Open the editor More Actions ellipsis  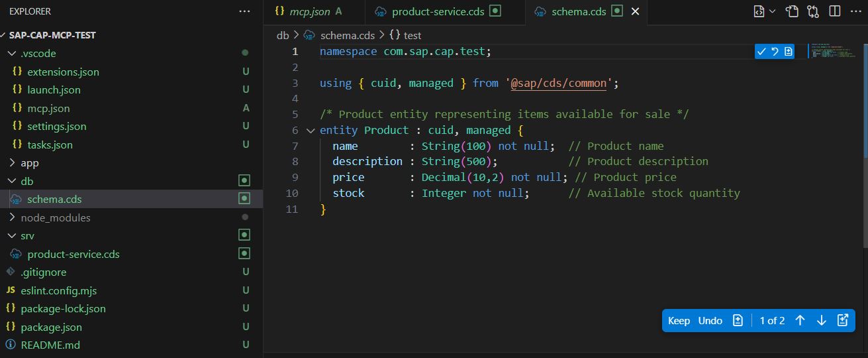855,11
